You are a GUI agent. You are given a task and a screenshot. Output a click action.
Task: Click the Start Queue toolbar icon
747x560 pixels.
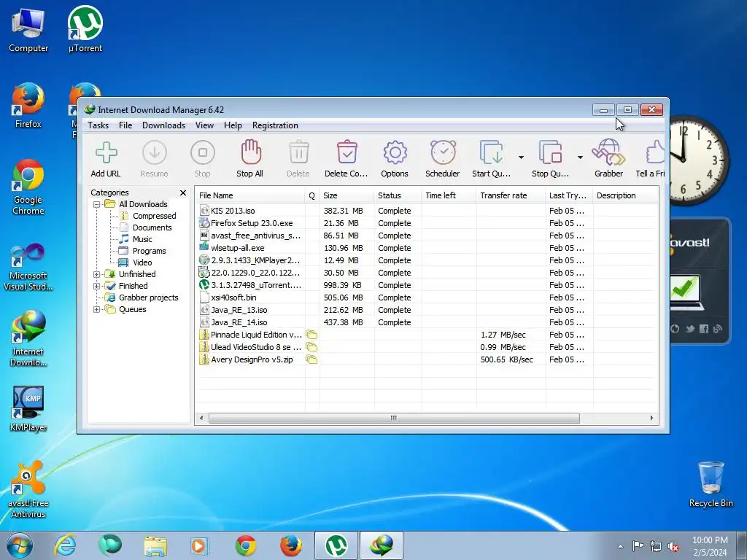pyautogui.click(x=491, y=152)
